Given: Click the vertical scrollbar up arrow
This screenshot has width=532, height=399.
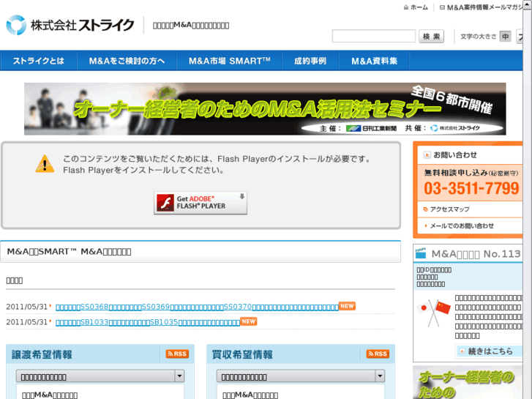Looking at the screenshot, I should click(x=528, y=4).
